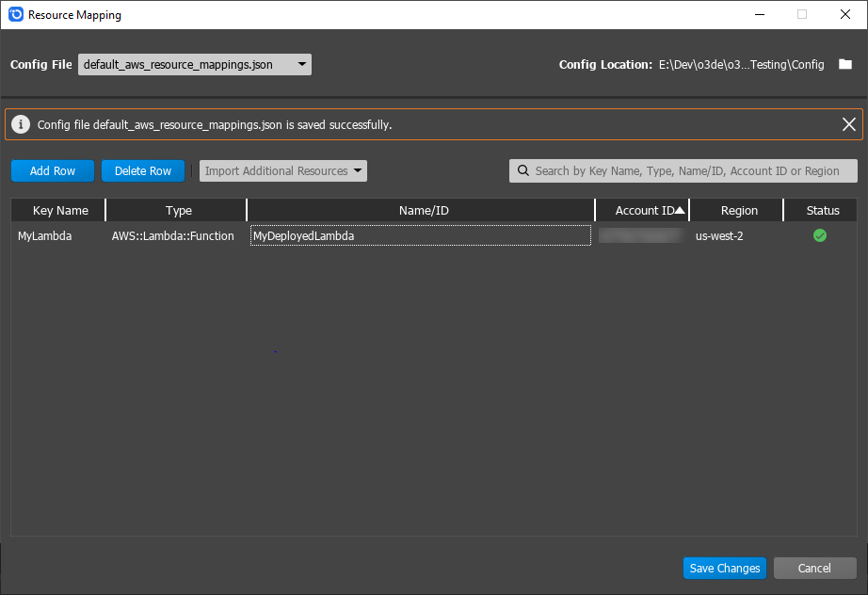Click the search magnifier icon

pyautogui.click(x=523, y=170)
